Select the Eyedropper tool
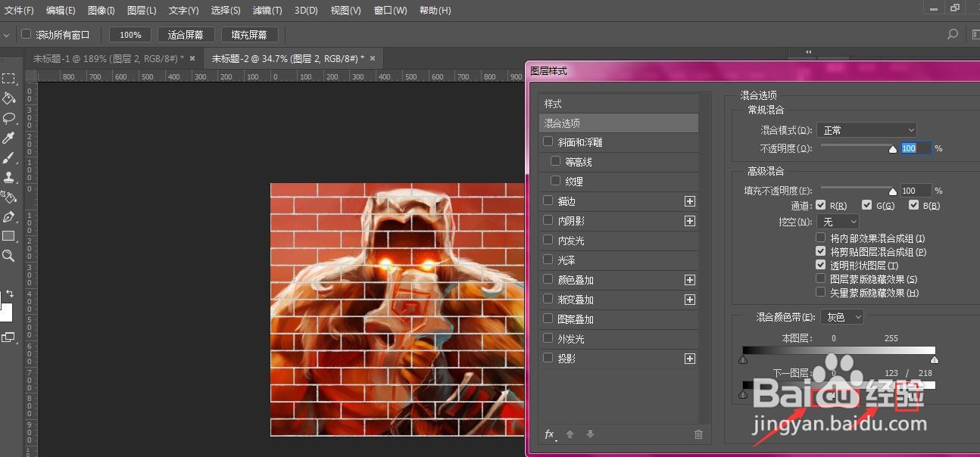 (8, 138)
